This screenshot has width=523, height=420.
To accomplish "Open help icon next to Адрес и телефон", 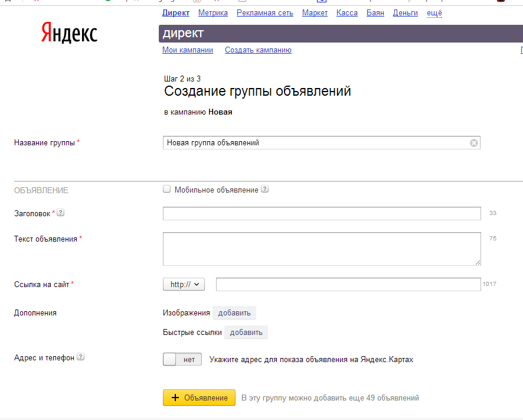I will (80, 357).
